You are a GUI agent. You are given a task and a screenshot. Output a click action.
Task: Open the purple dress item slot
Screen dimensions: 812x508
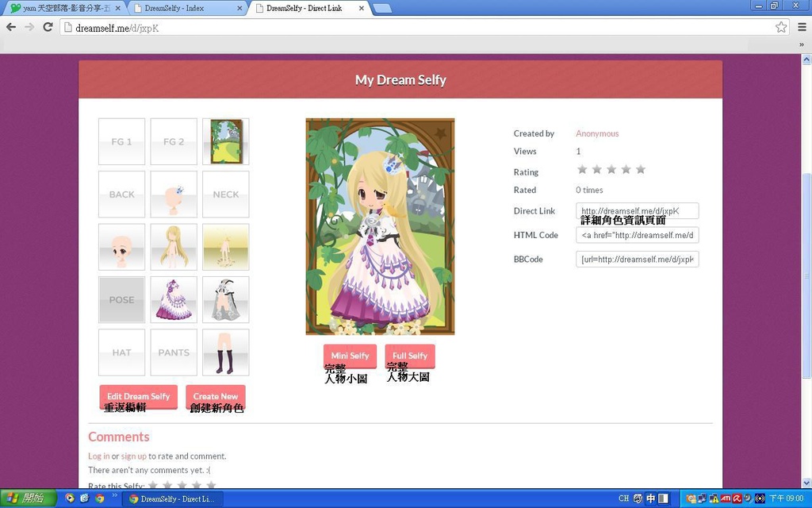click(x=174, y=299)
